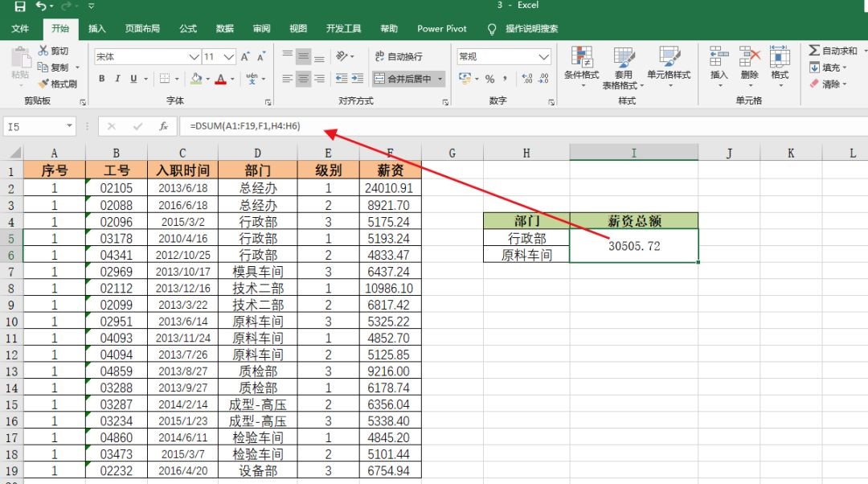Open 套用表格格式 table styles
The image size is (868, 484).
pos(624,68)
